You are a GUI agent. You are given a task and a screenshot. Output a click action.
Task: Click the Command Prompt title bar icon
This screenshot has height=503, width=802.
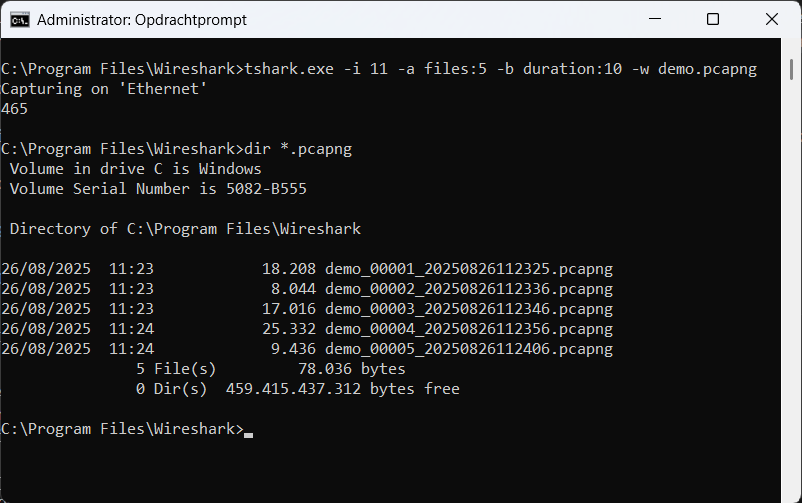pyautogui.click(x=19, y=19)
